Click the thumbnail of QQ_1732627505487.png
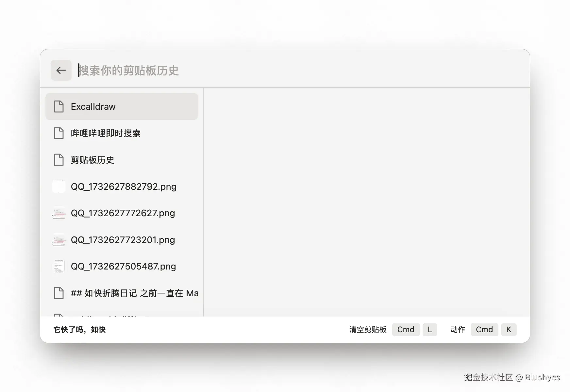 [59, 266]
